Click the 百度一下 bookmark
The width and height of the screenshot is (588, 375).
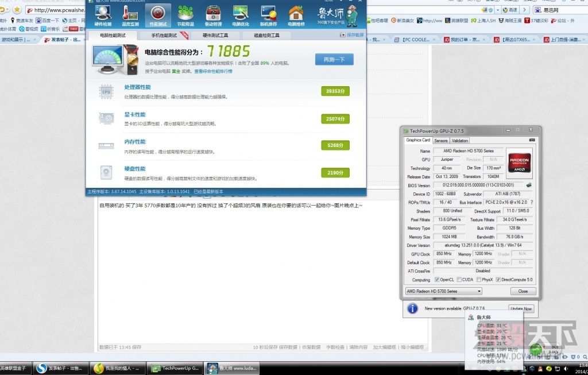click(x=47, y=20)
